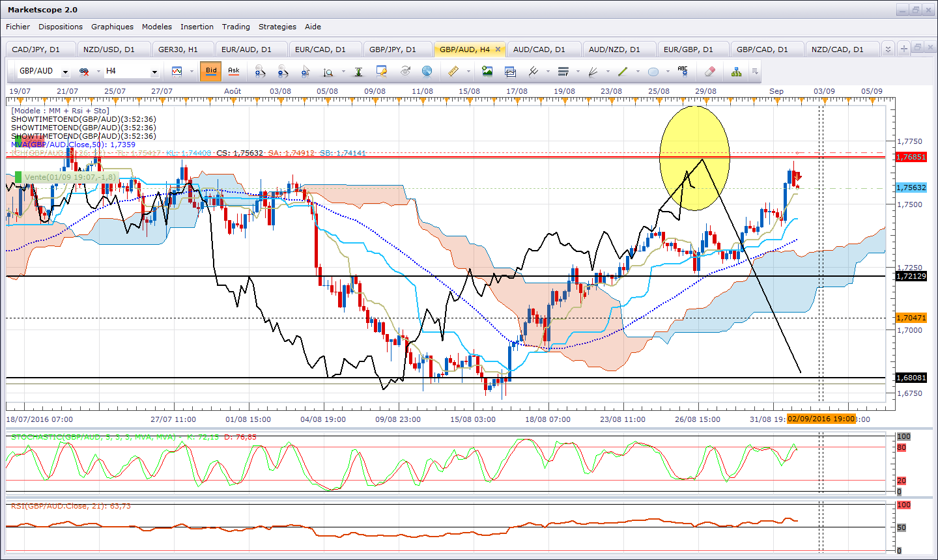Add a new chart tab with plus button

(903, 49)
